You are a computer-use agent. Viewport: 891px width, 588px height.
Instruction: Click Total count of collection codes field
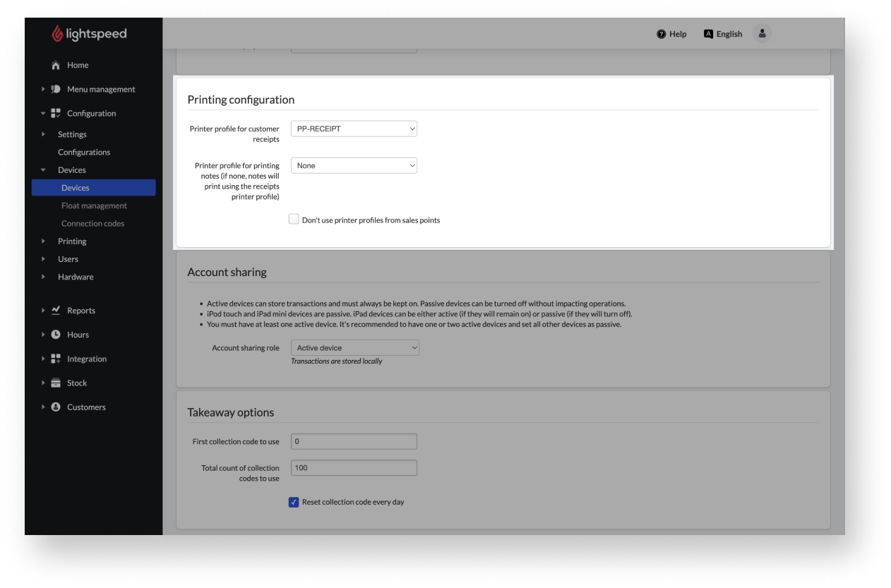(354, 468)
